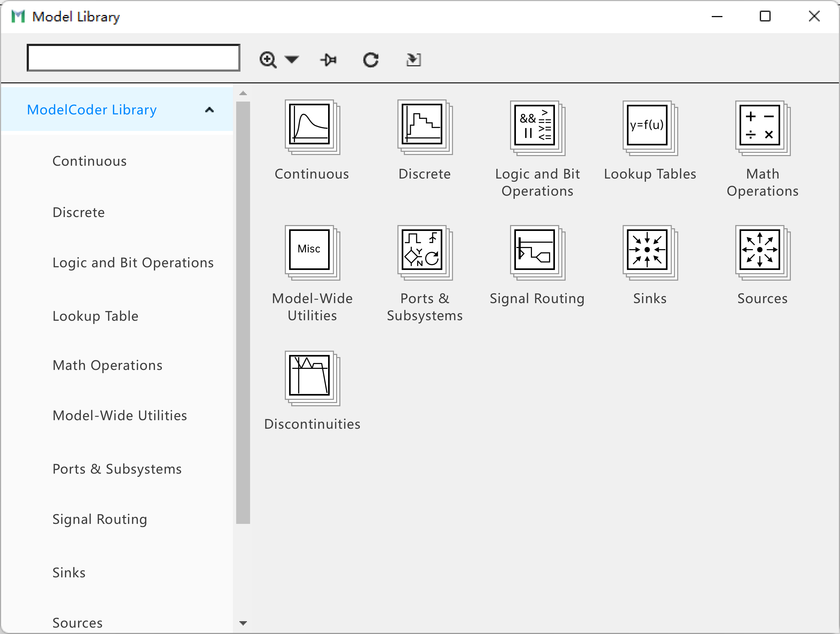Click the Model-Wide Utilities caption in grid
Screen dimensions: 840x634
coord(312,307)
